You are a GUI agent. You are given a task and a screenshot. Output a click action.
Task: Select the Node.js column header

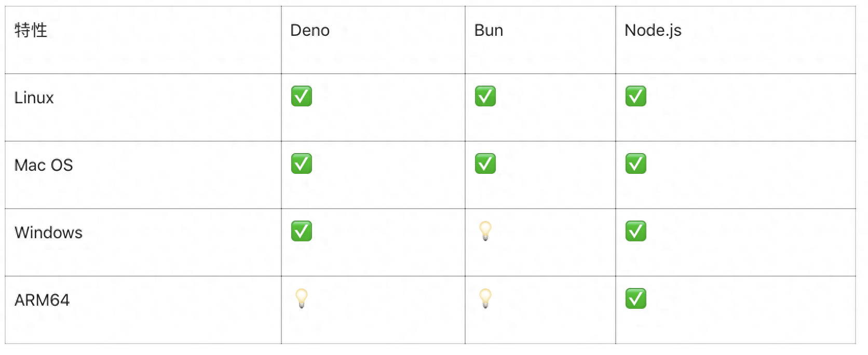653,31
